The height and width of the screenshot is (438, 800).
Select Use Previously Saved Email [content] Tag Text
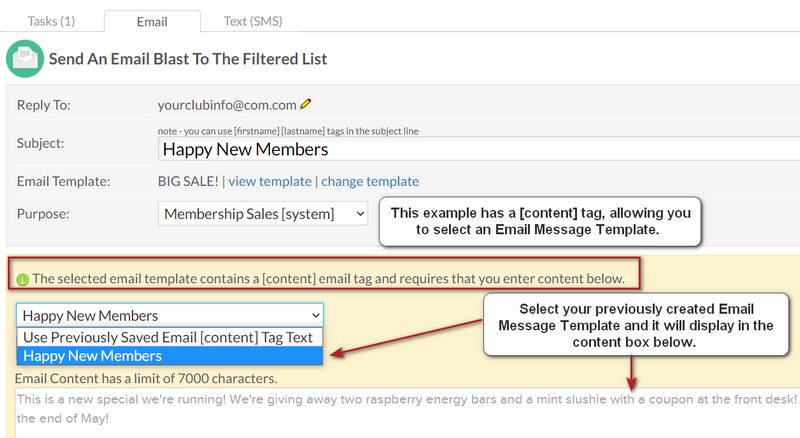click(170, 337)
